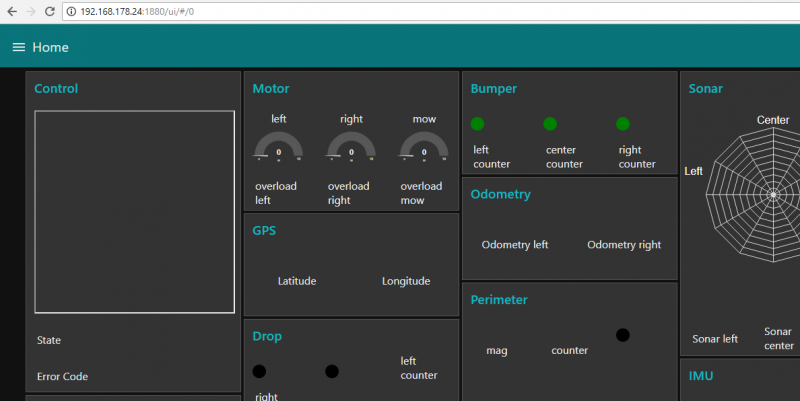The image size is (800, 401).
Task: Click the Perimeter mag label
Action: coord(497,351)
